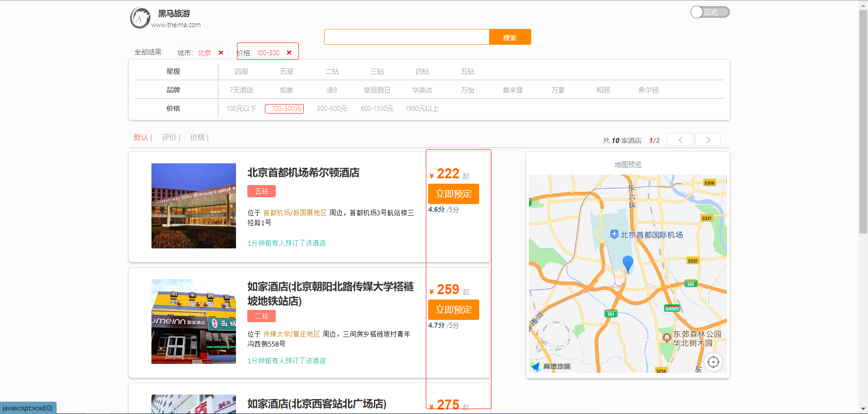The width and height of the screenshot is (868, 414).
Task: Filter by 四星 star rating
Action: point(241,71)
